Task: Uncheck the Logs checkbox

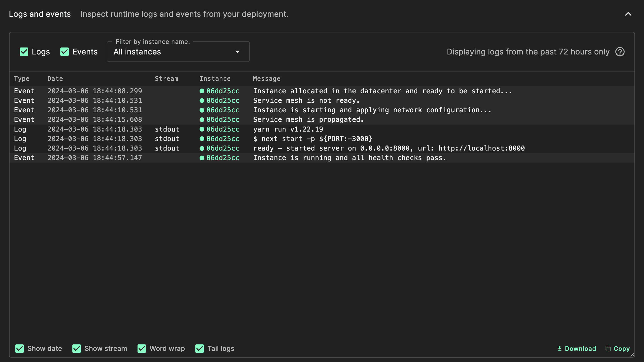Action: (x=24, y=52)
